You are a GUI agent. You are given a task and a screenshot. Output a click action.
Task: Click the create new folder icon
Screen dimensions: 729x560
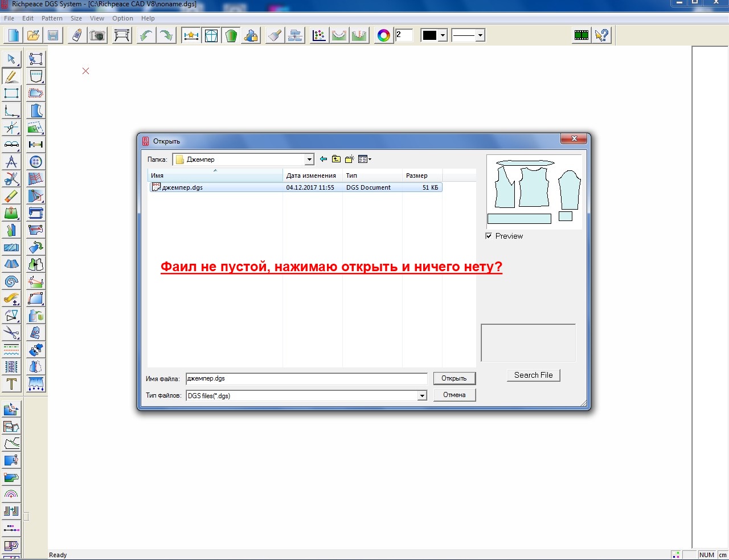(x=350, y=160)
